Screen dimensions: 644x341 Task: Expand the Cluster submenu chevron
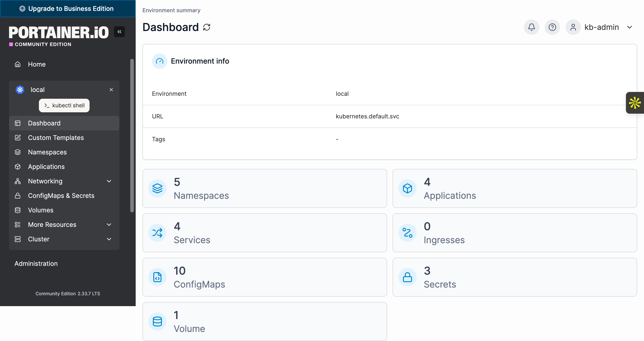[109, 239]
